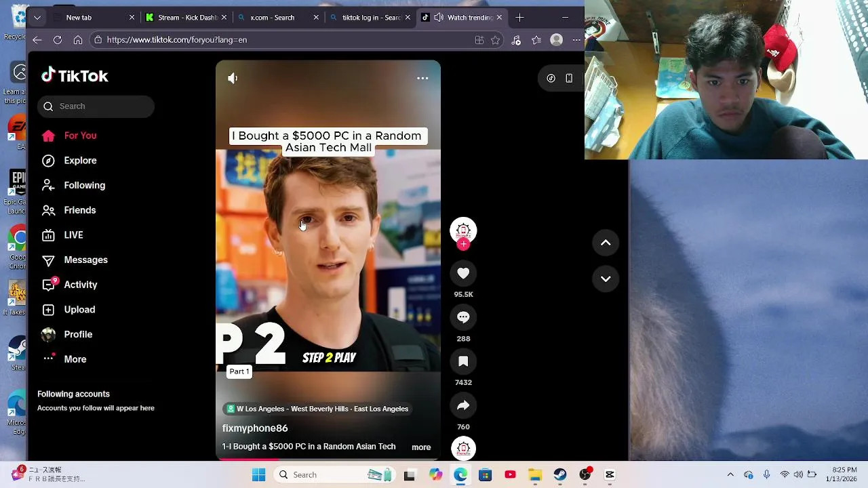Image resolution: width=868 pixels, height=488 pixels.
Task: Go to previous video with up chevron
Action: (606, 243)
